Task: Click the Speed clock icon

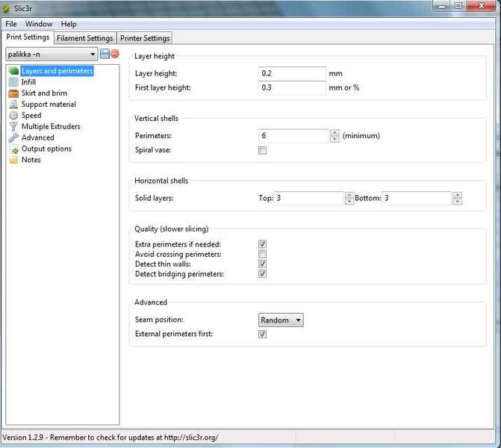Action: [13, 115]
